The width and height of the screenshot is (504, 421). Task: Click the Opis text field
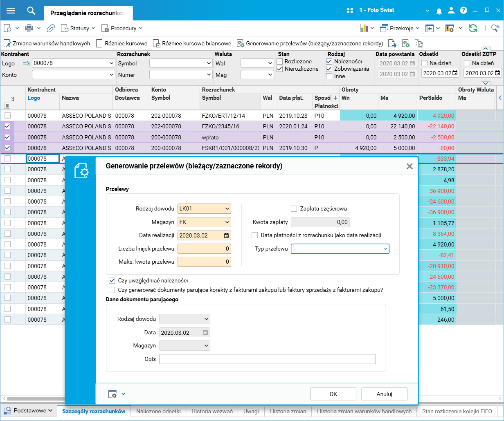(x=267, y=359)
